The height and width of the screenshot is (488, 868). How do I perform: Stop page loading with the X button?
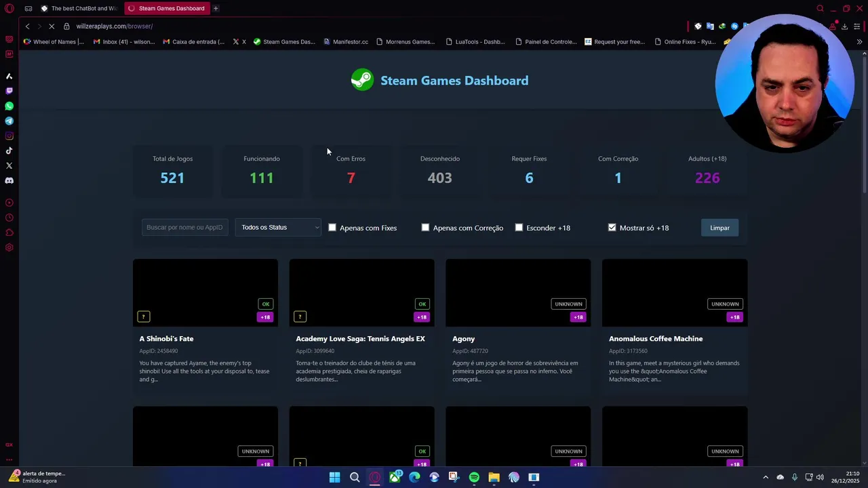52,26
